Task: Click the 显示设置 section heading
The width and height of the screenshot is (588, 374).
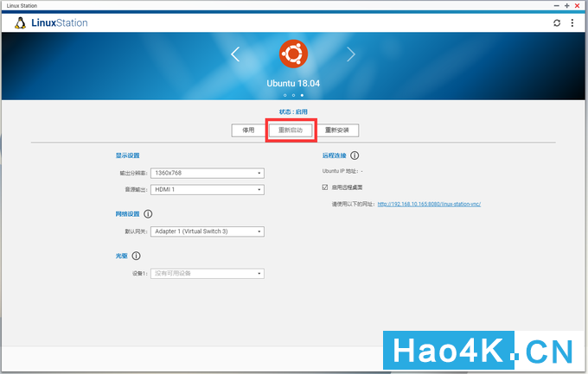Action: (x=127, y=155)
